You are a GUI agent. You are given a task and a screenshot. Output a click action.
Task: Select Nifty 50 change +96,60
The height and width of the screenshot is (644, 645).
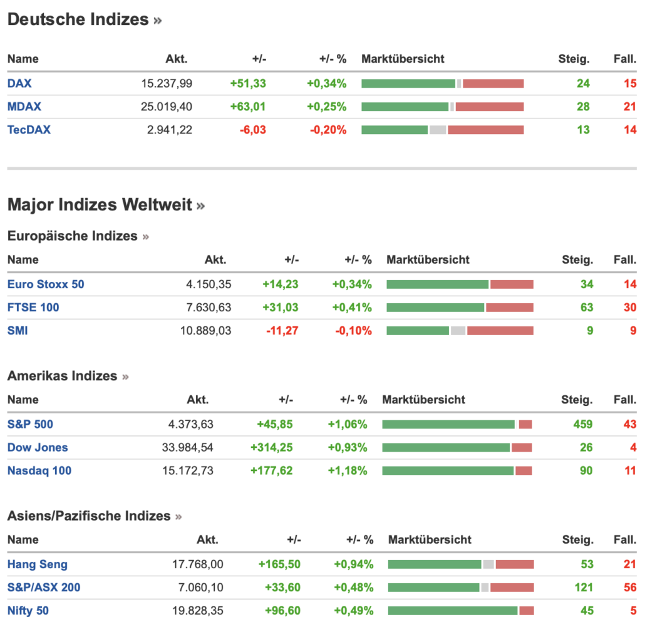(282, 610)
